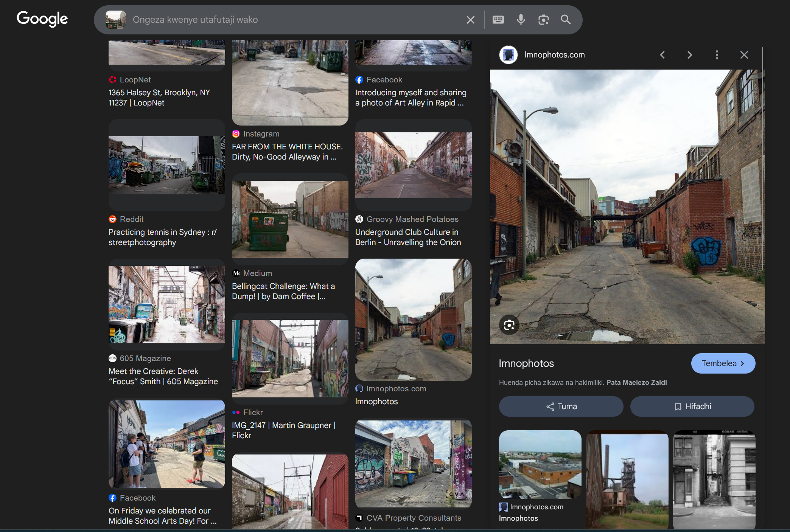Click the Hifadhi save button
The image size is (790, 532).
click(x=692, y=406)
